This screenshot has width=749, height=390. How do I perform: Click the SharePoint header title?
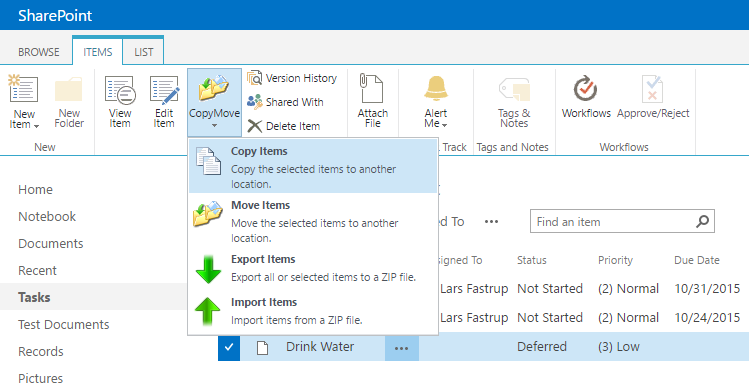click(x=55, y=15)
